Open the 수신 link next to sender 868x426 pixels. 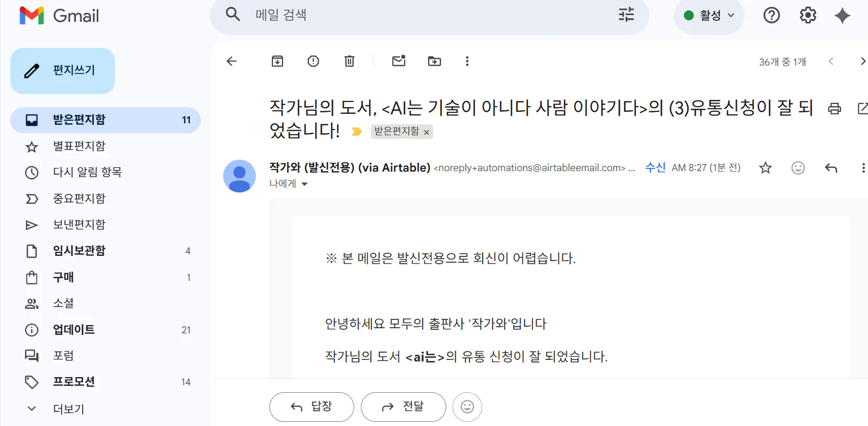655,167
